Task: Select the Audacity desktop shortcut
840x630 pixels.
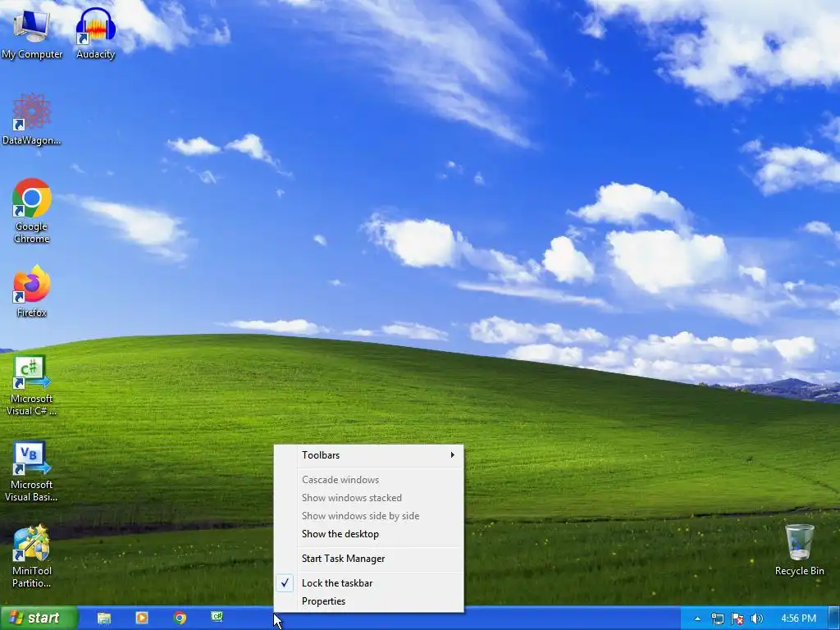Action: [95, 33]
